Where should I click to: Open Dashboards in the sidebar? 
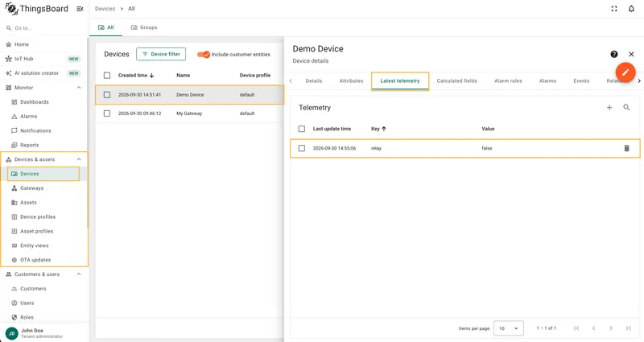pos(44,102)
